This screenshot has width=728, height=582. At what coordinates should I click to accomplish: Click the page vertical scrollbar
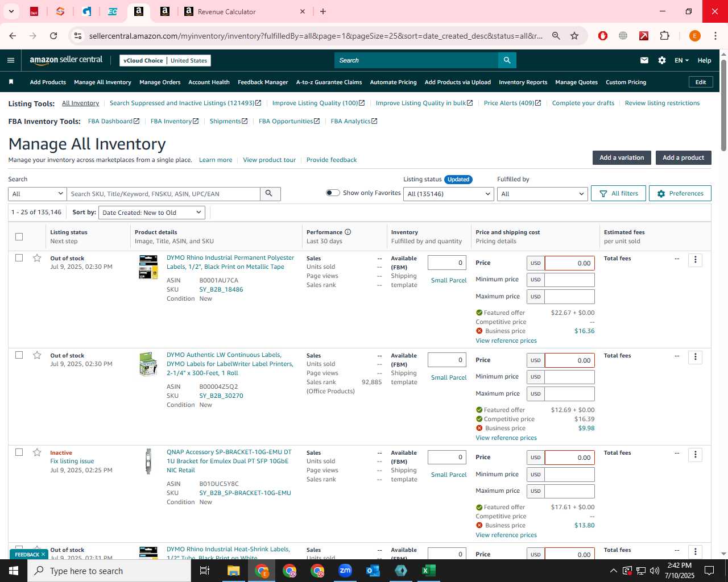click(x=723, y=105)
